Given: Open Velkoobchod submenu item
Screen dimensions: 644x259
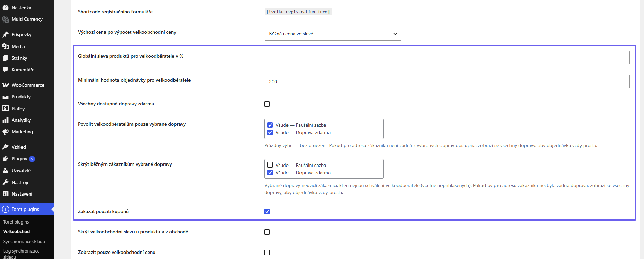Looking at the screenshot, I should click(x=17, y=231).
